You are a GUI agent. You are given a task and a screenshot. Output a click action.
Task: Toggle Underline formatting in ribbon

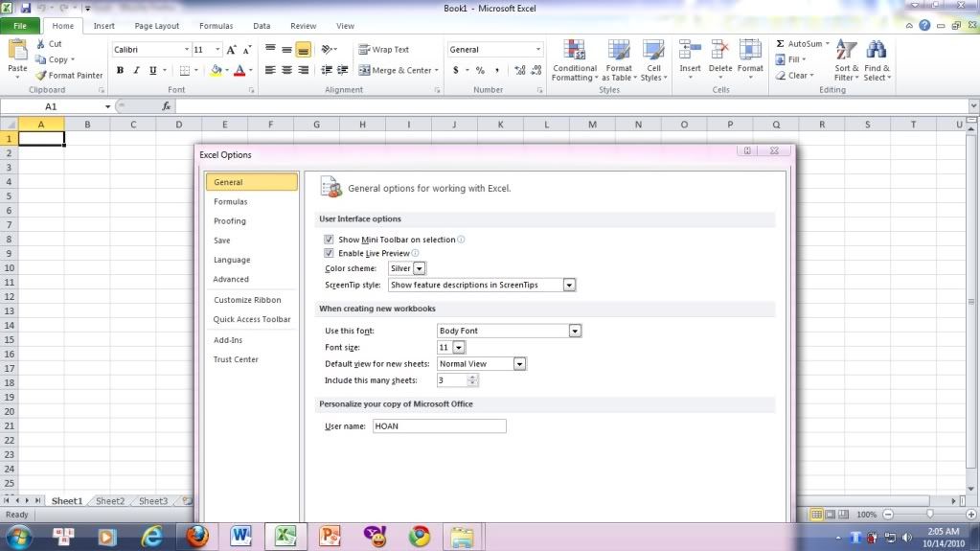pos(152,71)
